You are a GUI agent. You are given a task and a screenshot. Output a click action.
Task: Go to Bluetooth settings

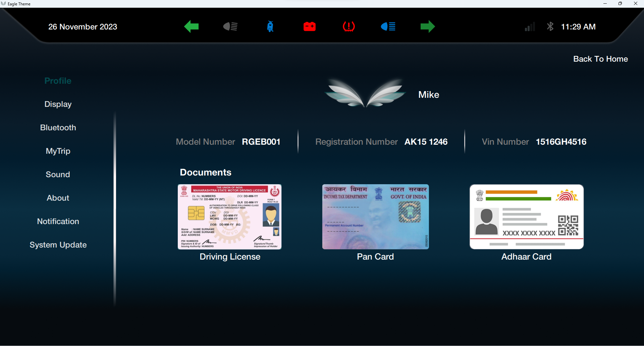pos(58,128)
